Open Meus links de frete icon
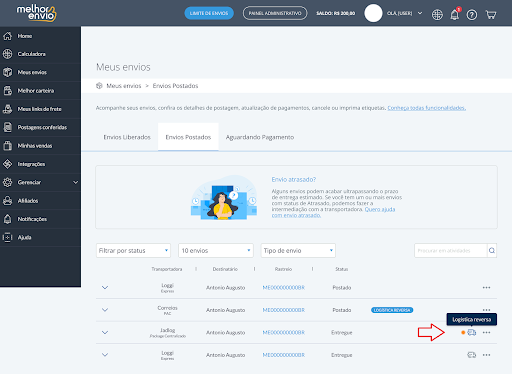 7,109
